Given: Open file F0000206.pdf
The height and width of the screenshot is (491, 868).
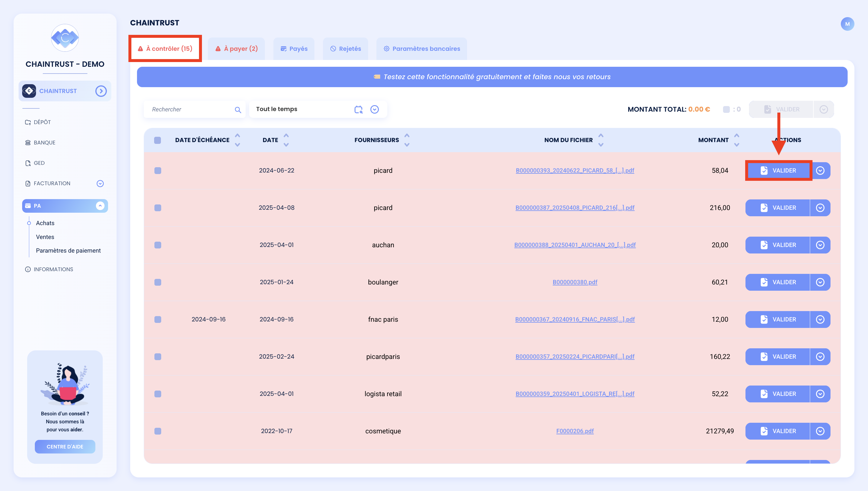Looking at the screenshot, I should pyautogui.click(x=575, y=431).
